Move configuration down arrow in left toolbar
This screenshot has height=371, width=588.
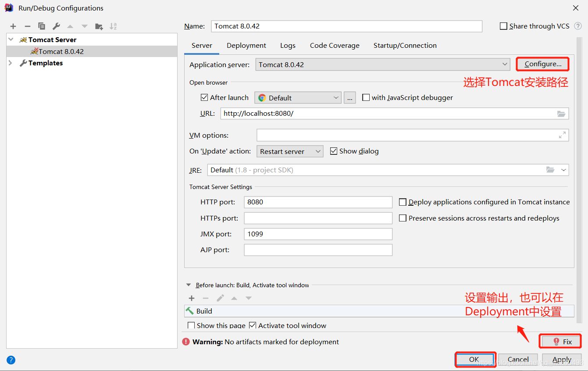84,26
